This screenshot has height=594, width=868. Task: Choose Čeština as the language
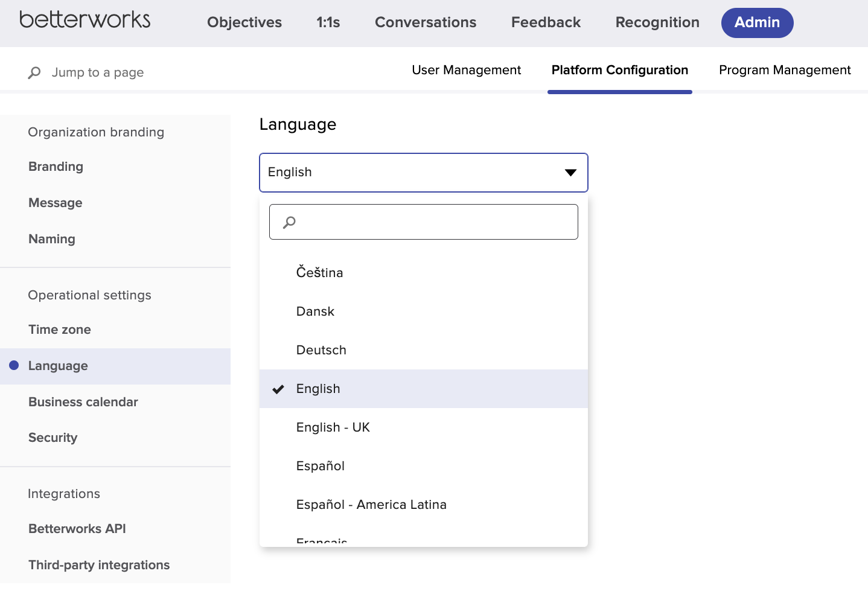tap(319, 272)
